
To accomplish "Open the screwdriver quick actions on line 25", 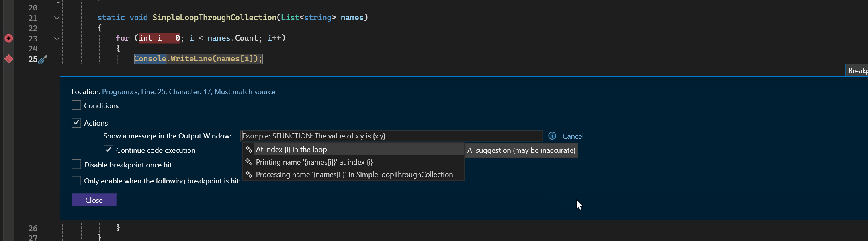I will coord(43,60).
